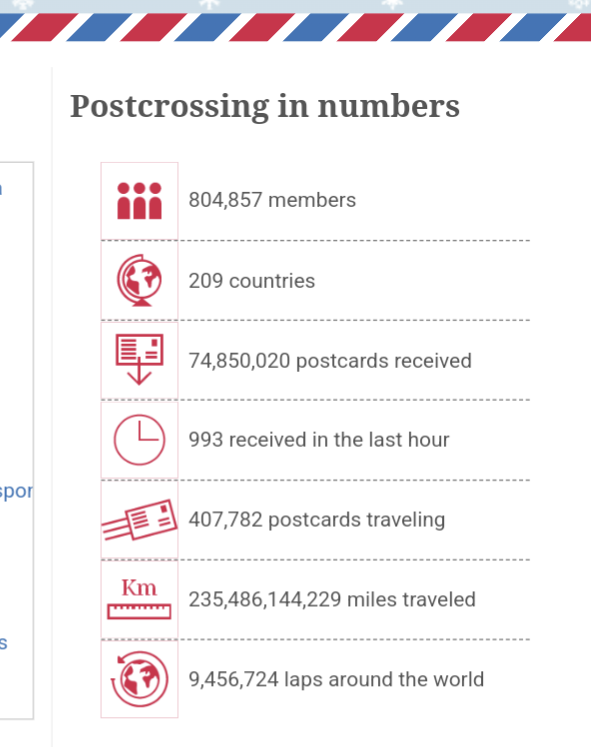This screenshot has width=591, height=747.
Task: Click the members people icon
Action: click(x=139, y=201)
